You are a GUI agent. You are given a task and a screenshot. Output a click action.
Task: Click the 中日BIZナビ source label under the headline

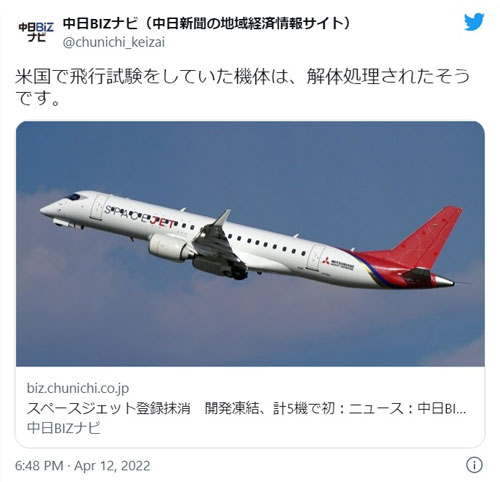click(64, 428)
